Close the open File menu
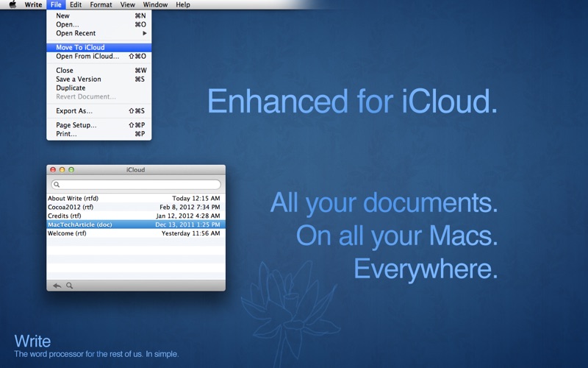 (x=56, y=4)
